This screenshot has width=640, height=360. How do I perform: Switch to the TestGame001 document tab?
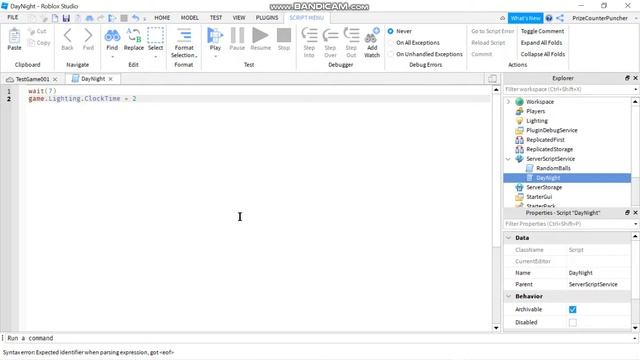32,79
